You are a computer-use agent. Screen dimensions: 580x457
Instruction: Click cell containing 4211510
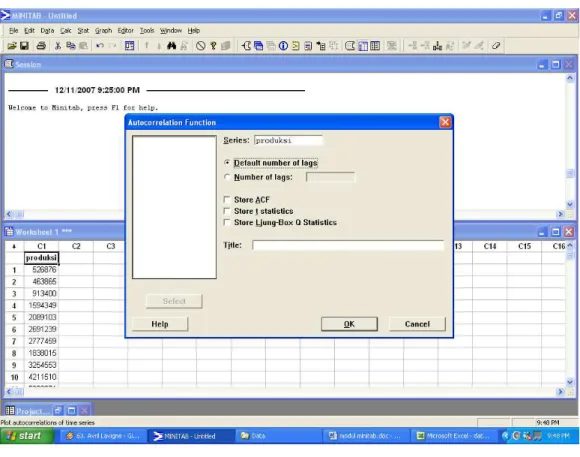point(41,377)
